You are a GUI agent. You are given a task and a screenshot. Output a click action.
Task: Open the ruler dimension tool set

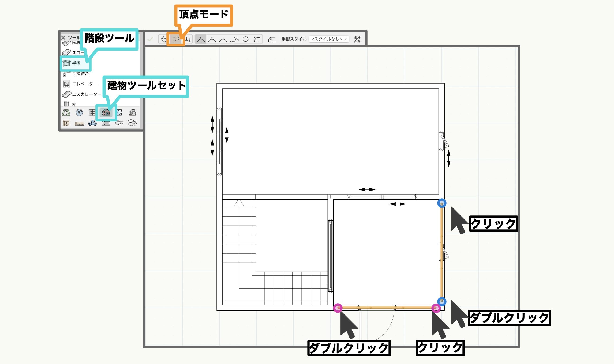(x=79, y=123)
